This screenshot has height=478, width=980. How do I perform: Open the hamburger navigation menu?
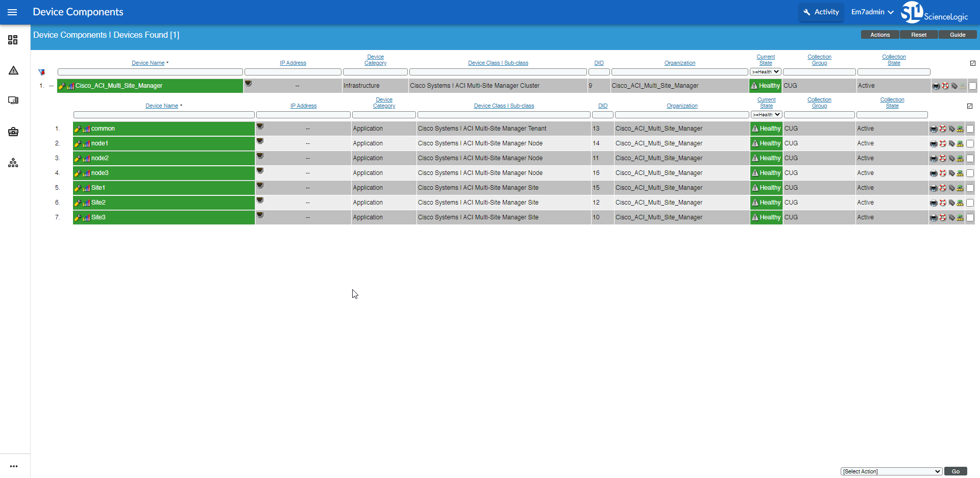(12, 12)
